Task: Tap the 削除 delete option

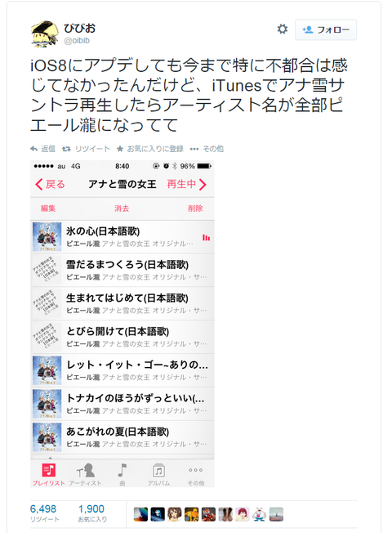Action: 195,208
